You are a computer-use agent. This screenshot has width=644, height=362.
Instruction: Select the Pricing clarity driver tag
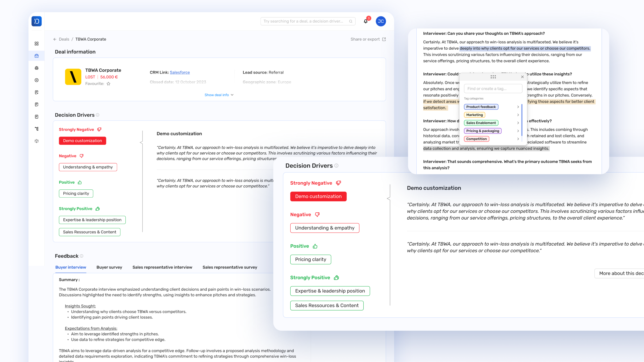coord(76,193)
